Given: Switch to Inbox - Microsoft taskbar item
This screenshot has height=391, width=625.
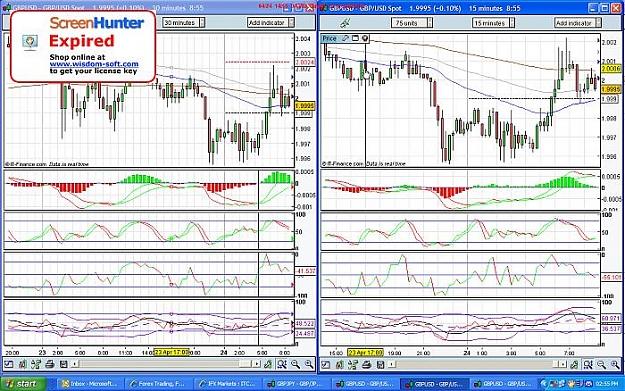Looking at the screenshot, I should click(89, 384).
